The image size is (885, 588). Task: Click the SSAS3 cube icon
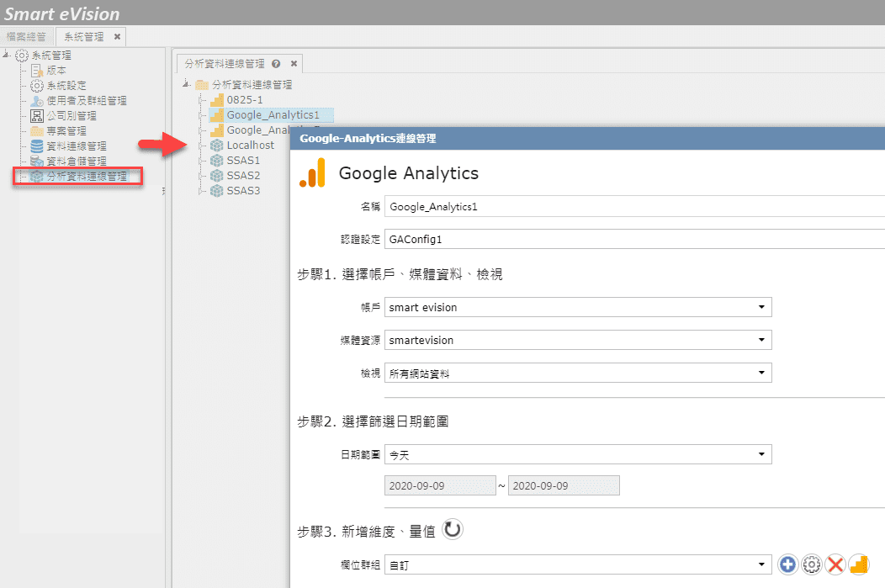click(217, 191)
